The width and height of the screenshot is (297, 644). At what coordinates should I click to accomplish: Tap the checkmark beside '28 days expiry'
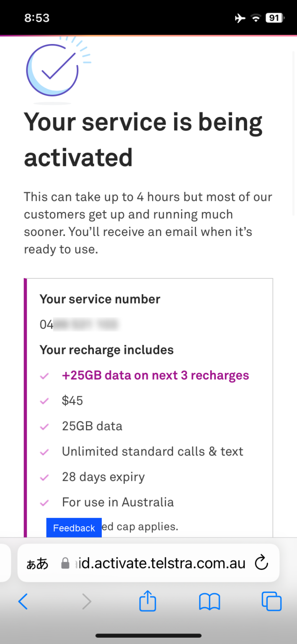44,478
